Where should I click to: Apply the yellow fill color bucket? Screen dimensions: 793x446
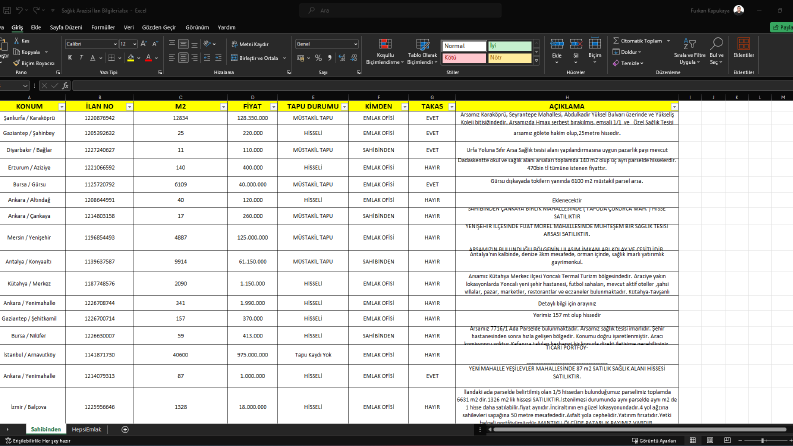pyautogui.click(x=130, y=58)
